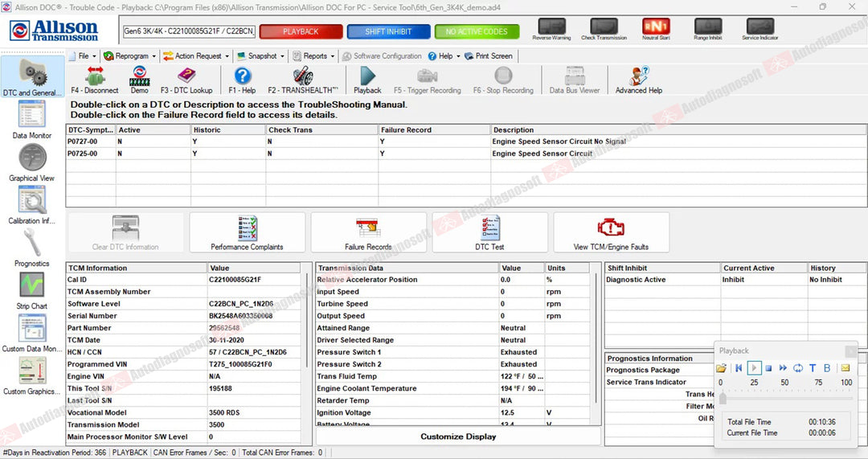The width and height of the screenshot is (868, 459).
Task: Fast forward the playback
Action: (x=783, y=367)
